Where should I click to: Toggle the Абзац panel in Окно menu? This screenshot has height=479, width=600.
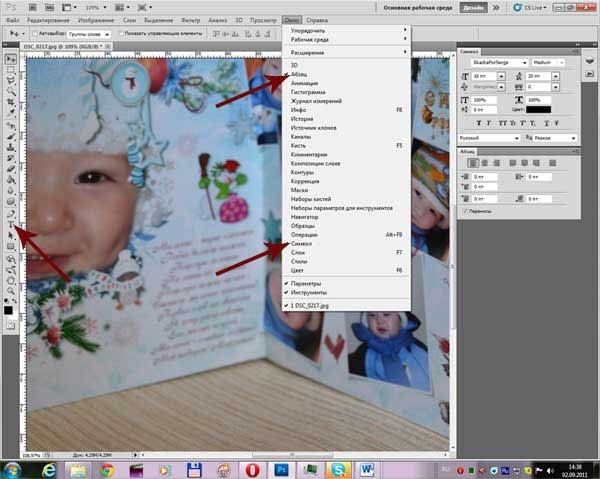tap(346, 74)
